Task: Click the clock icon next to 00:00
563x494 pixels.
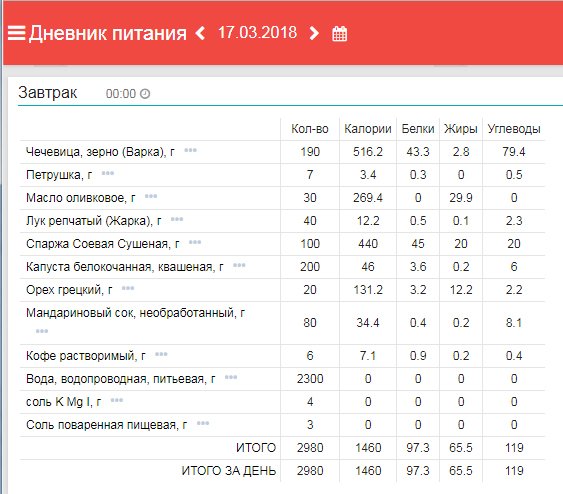Action: click(145, 94)
